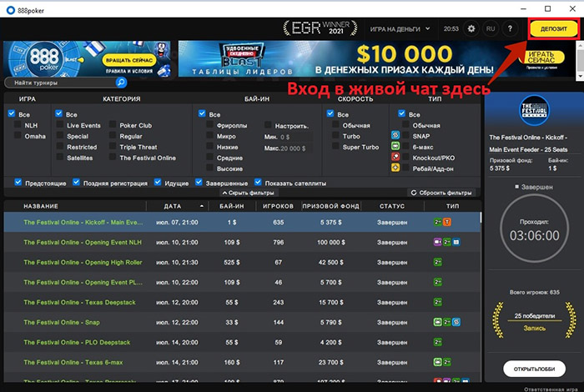Check the Настроить buy-in option
The height and width of the screenshot is (392, 584).
[268, 125]
